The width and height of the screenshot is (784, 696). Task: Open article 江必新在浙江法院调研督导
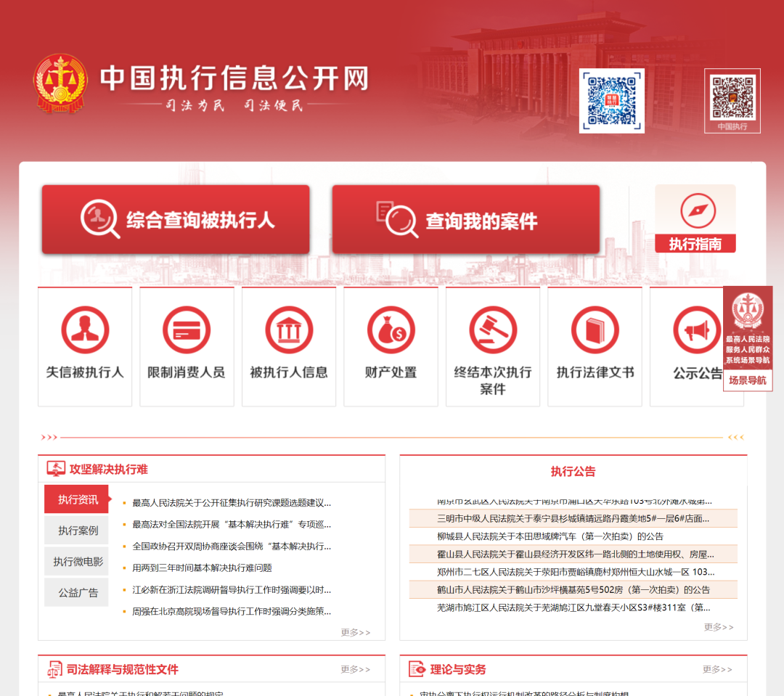pyautogui.click(x=232, y=590)
